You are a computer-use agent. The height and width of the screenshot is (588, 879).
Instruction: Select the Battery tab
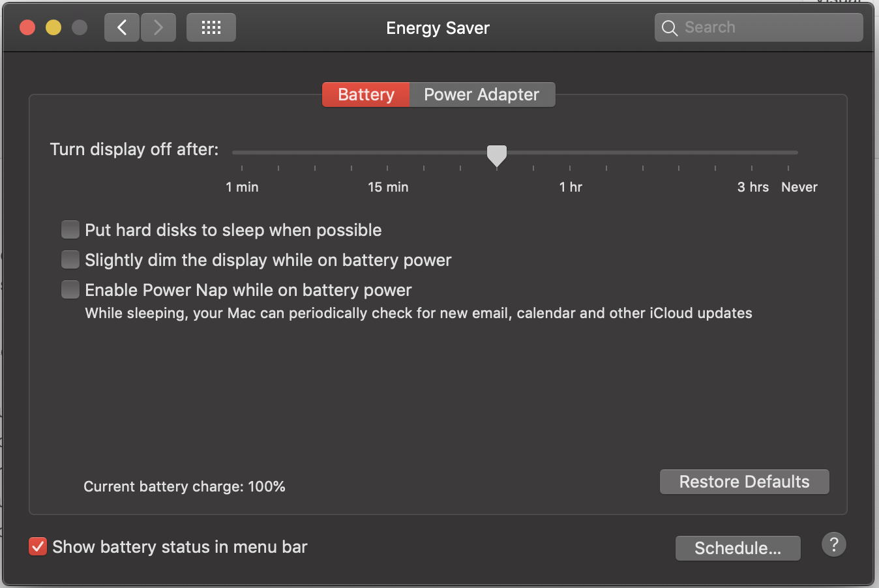365,94
